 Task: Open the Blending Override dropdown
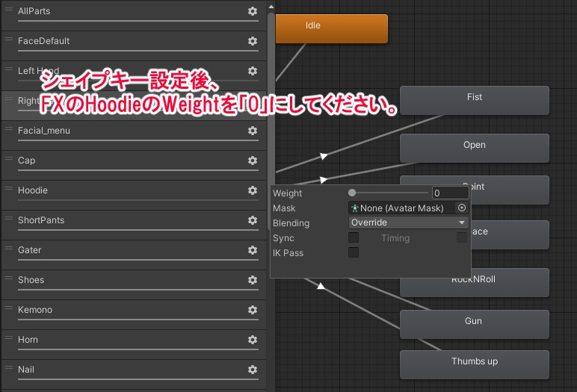click(409, 223)
